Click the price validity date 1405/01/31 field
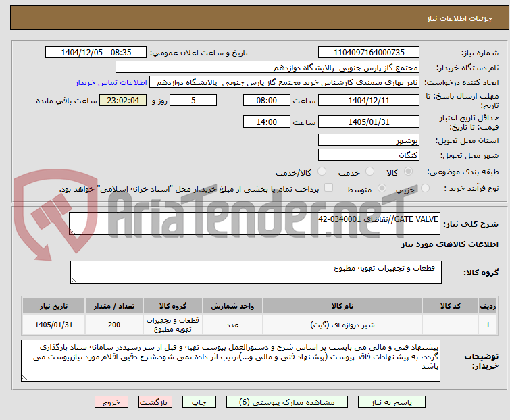The image size is (510, 420). tap(369, 122)
